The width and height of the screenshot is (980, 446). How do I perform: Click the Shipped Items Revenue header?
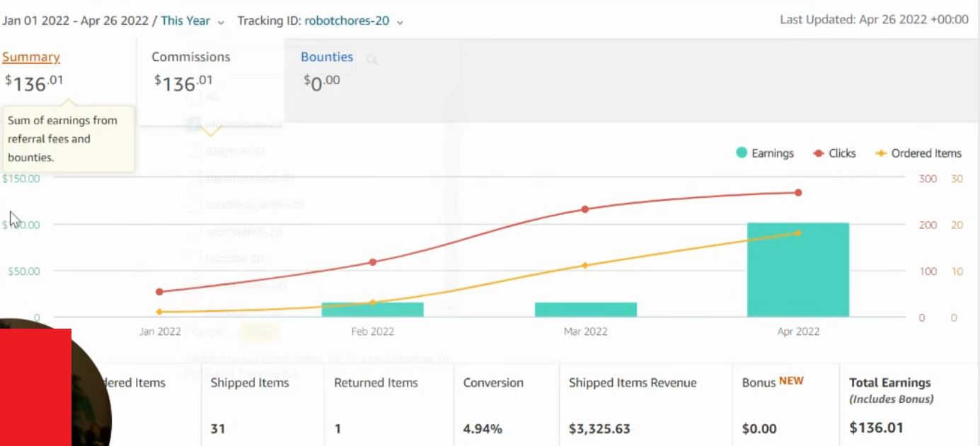pos(633,383)
